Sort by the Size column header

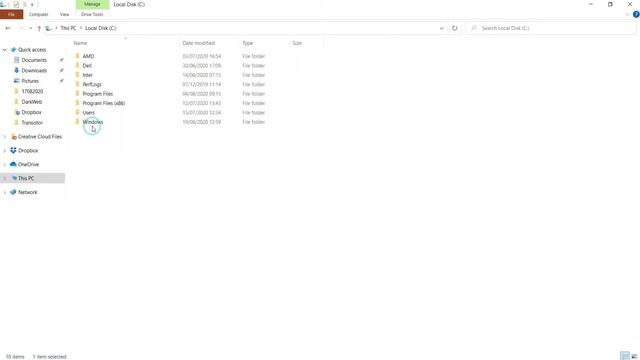(297, 43)
